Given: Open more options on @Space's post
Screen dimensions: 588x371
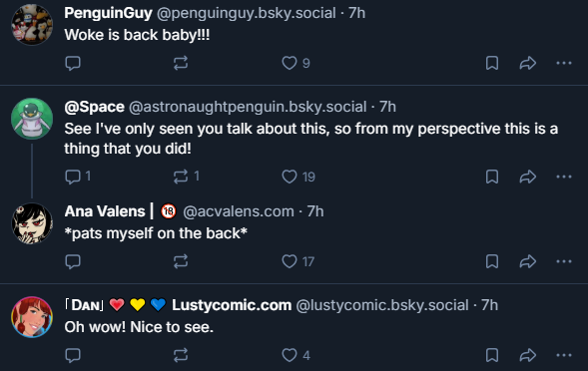Looking at the screenshot, I should click(564, 177).
